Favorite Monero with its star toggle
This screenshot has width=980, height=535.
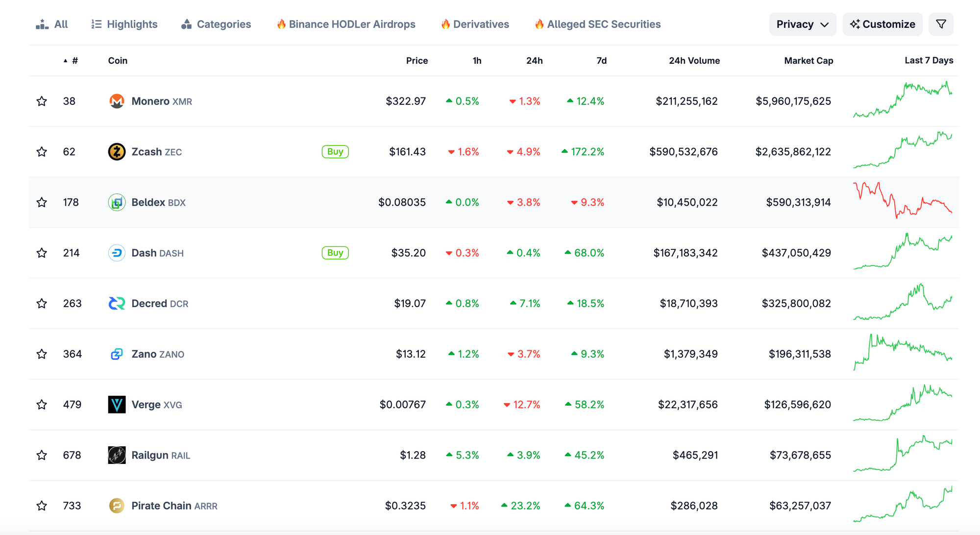click(x=42, y=101)
